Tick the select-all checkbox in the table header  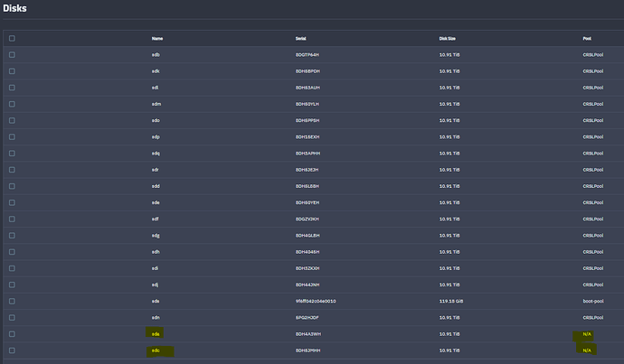(x=12, y=39)
